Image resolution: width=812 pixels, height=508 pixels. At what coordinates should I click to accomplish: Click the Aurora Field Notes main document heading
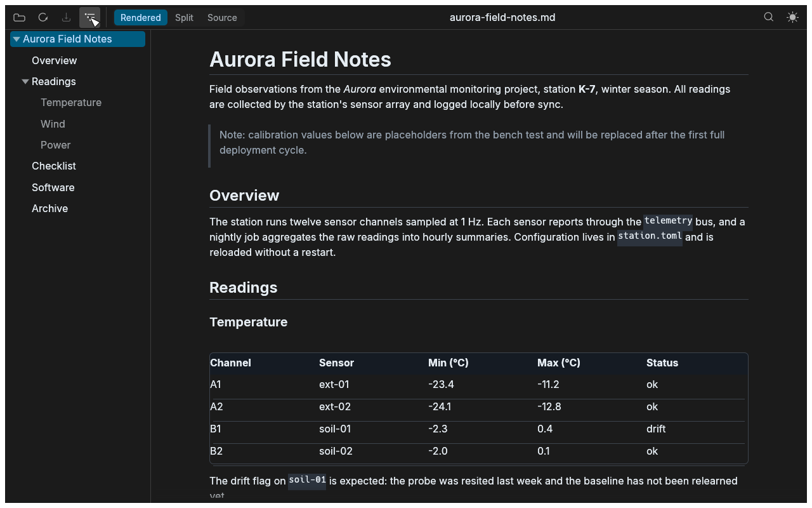point(300,60)
